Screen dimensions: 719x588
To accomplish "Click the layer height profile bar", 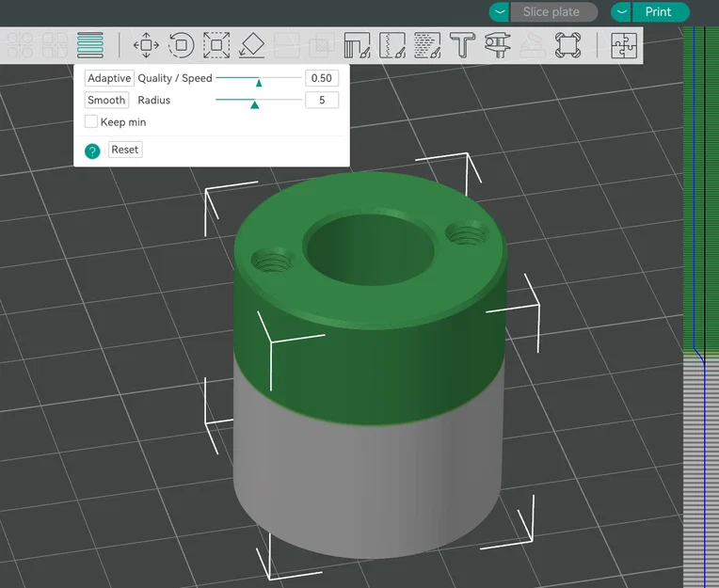I will click(x=701, y=307).
